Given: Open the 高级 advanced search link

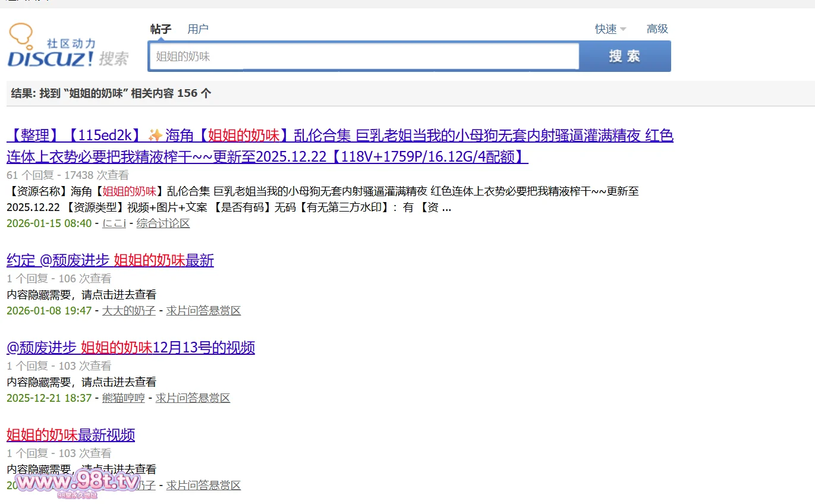Looking at the screenshot, I should 657,29.
